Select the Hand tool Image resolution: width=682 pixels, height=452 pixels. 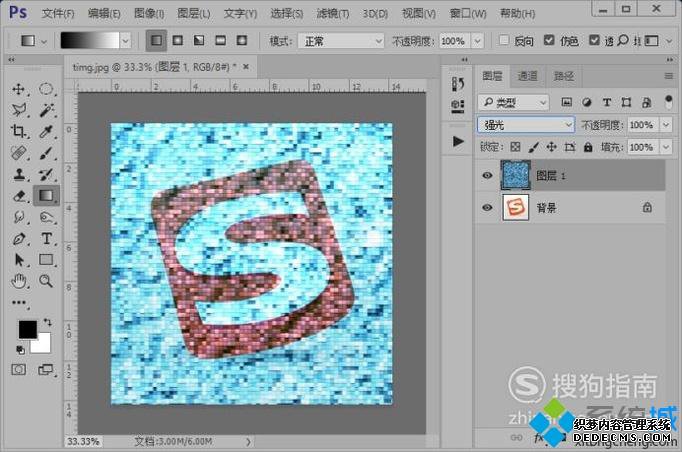click(x=18, y=281)
